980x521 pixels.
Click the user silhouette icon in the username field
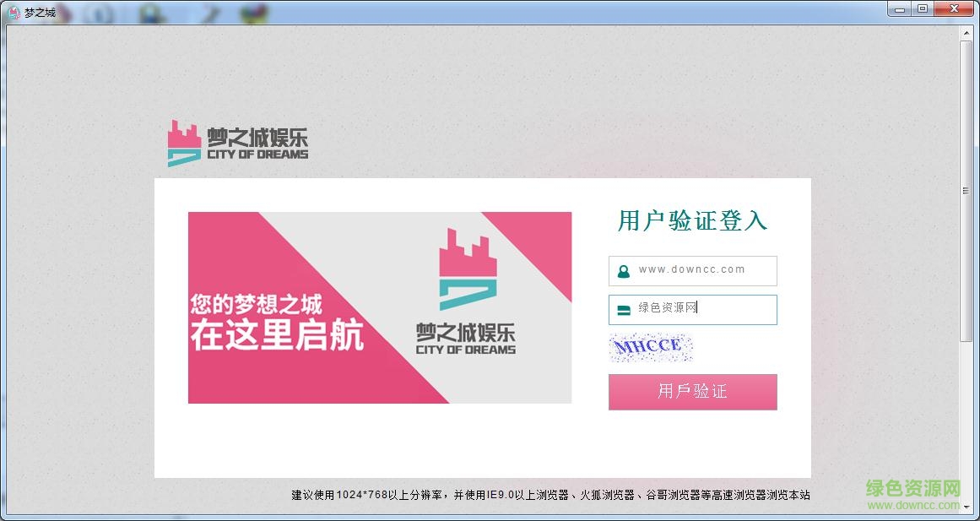tap(622, 270)
